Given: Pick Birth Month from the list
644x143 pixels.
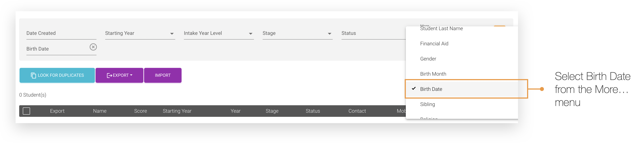Looking at the screenshot, I should point(433,74).
